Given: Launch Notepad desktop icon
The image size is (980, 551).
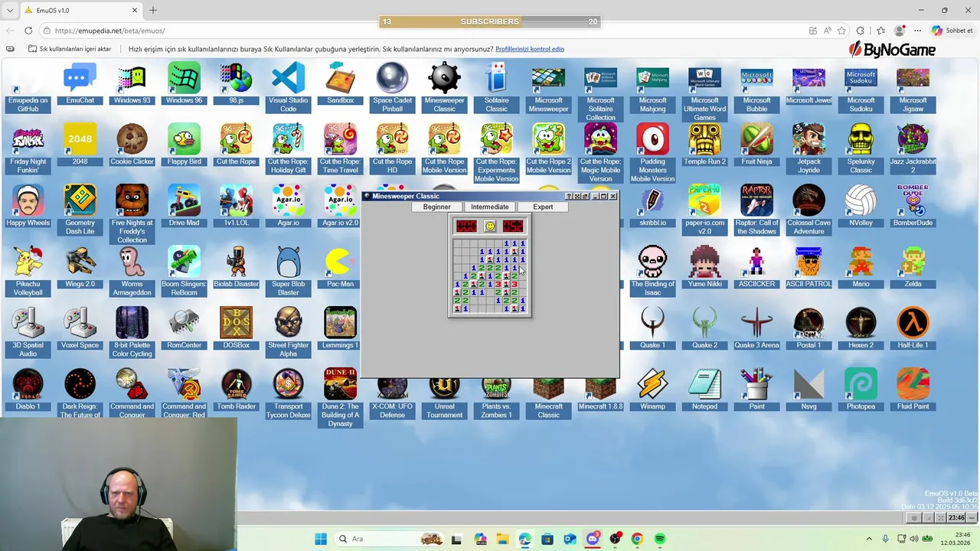Looking at the screenshot, I should (705, 390).
